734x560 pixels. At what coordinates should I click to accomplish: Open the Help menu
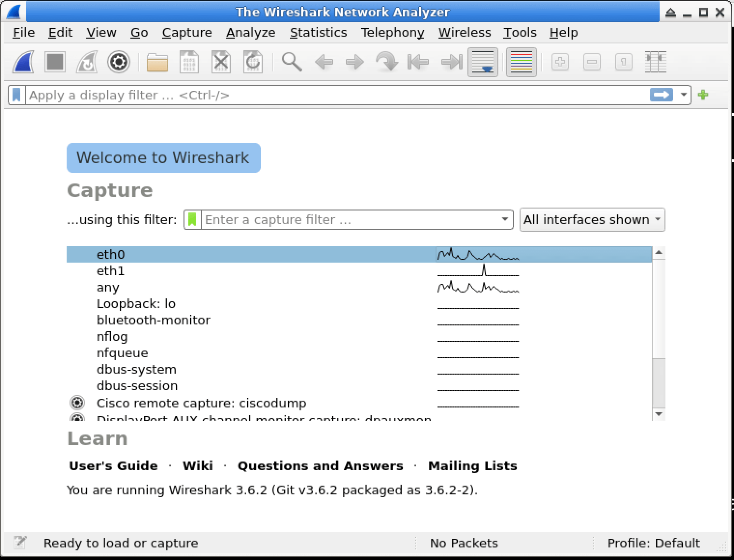[564, 32]
